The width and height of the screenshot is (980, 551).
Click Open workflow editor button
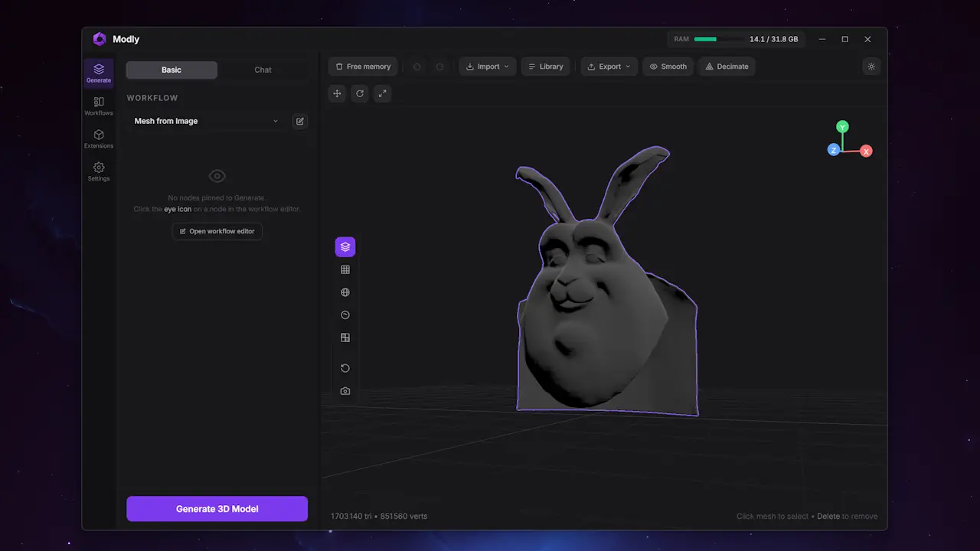click(x=217, y=231)
